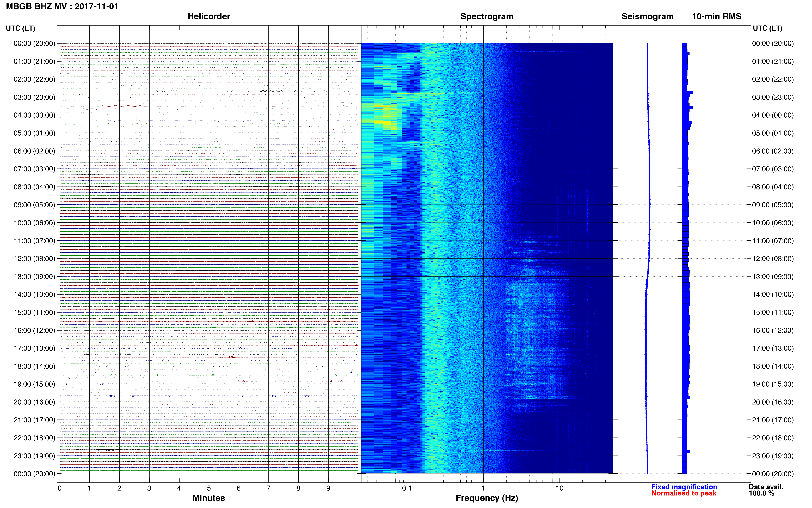Click the right-axis time label 21:00 (17:00)
812x508 pixels.
coord(773,420)
